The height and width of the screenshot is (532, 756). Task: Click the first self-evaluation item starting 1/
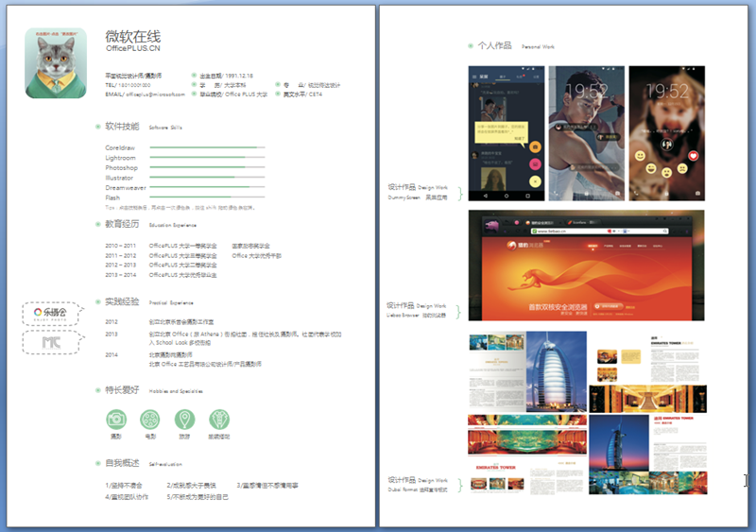(x=124, y=485)
